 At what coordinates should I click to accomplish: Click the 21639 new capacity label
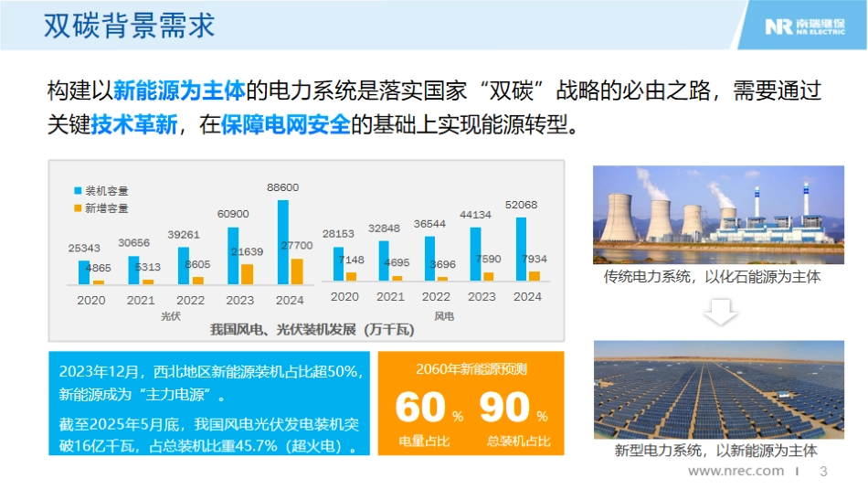[247, 251]
